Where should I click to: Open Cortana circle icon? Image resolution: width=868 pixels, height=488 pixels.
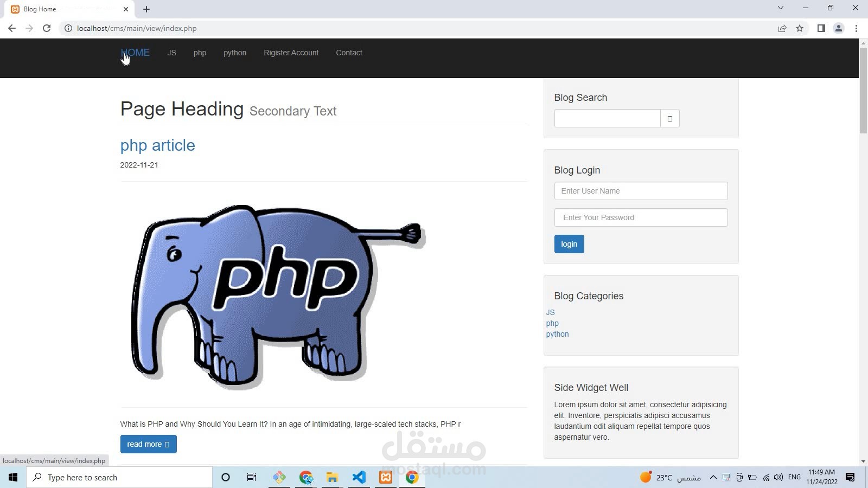click(x=226, y=477)
